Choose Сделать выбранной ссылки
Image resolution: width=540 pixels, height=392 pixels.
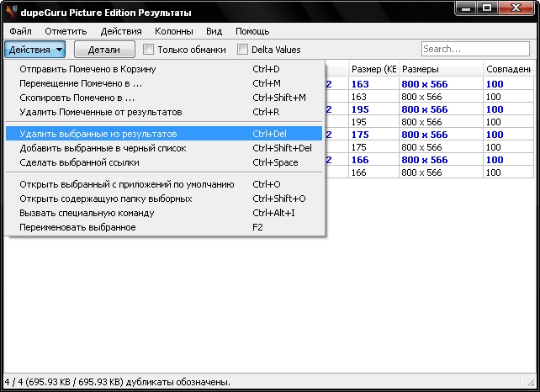tap(164, 162)
